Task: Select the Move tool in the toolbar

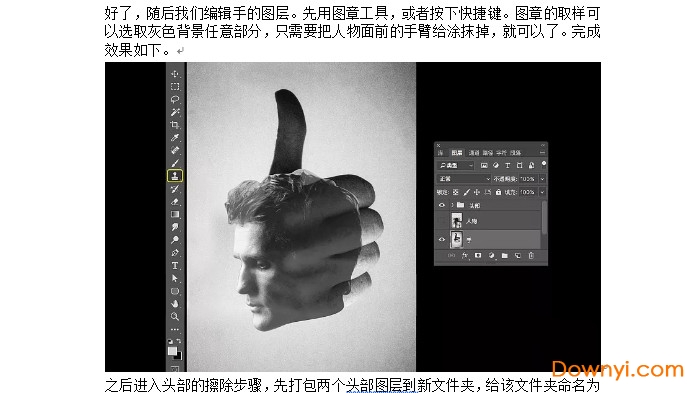Action: point(175,74)
